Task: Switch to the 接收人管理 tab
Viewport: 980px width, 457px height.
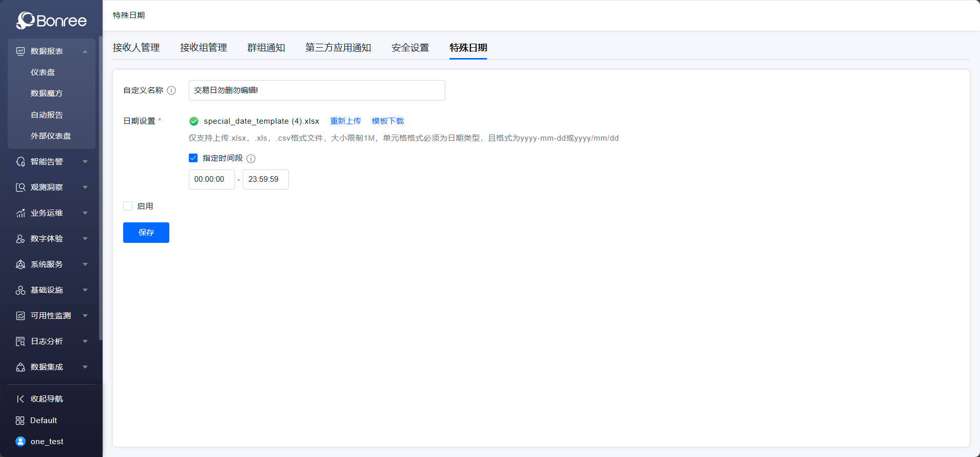Action: point(136,48)
